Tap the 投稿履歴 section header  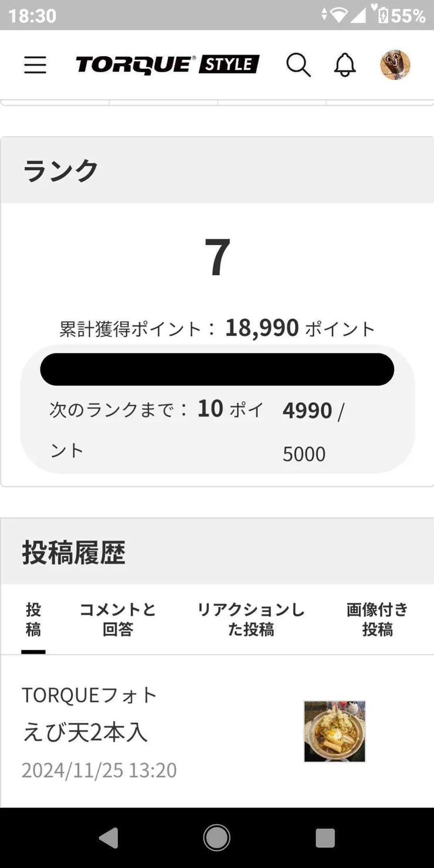coord(73,552)
